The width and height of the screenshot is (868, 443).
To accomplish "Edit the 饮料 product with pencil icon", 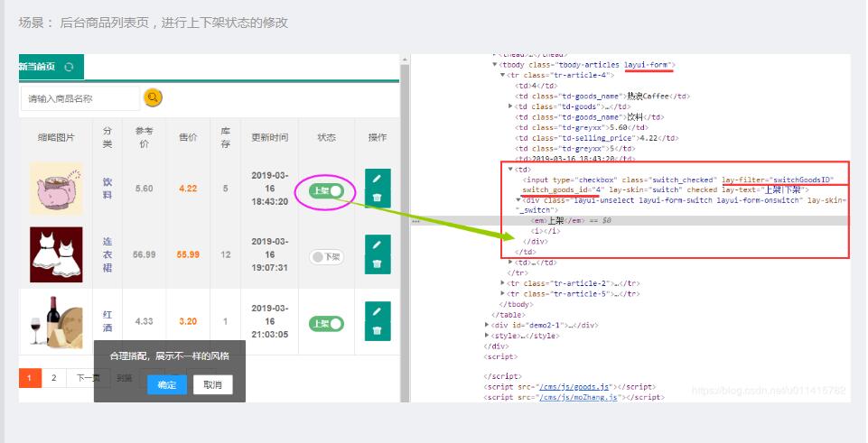I will tap(378, 179).
